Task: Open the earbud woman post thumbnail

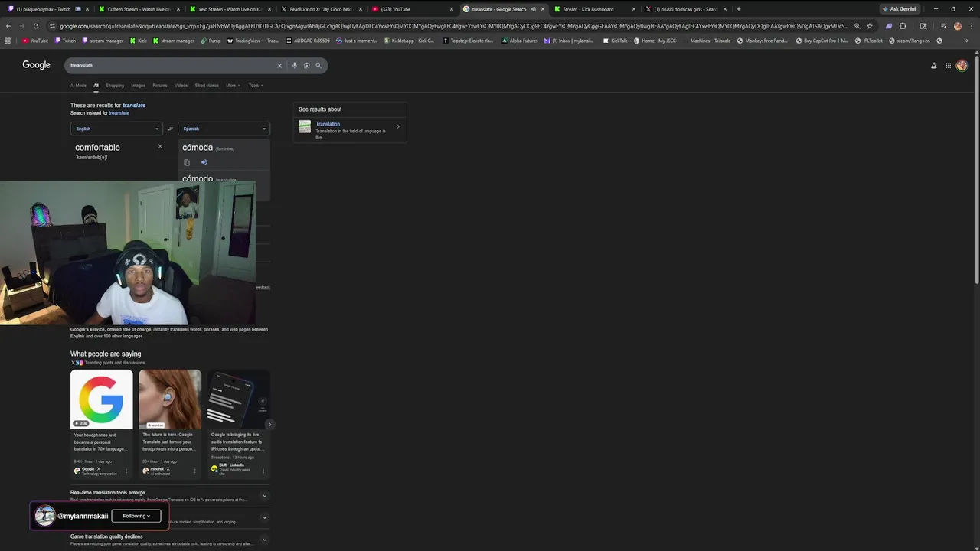Action: click(170, 399)
